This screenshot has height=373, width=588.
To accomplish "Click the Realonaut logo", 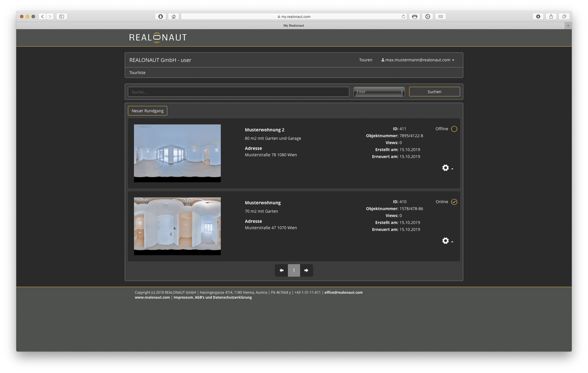I will 158,38.
